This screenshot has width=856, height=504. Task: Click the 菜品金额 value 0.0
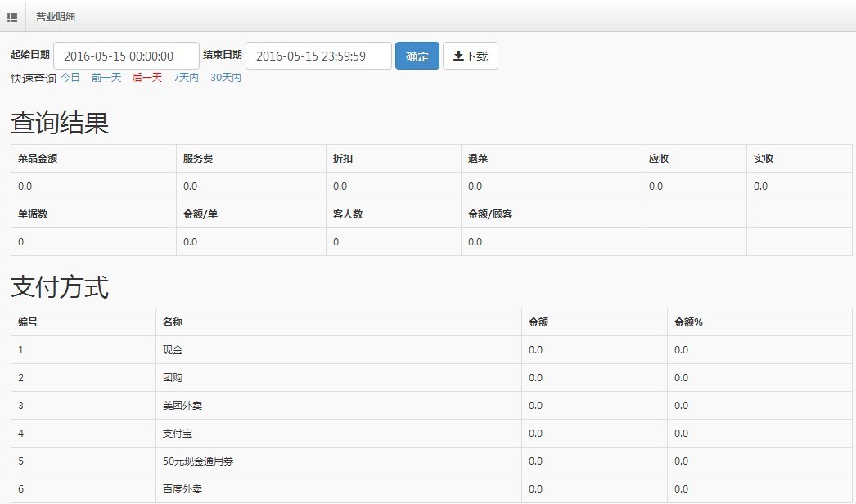[x=25, y=187]
